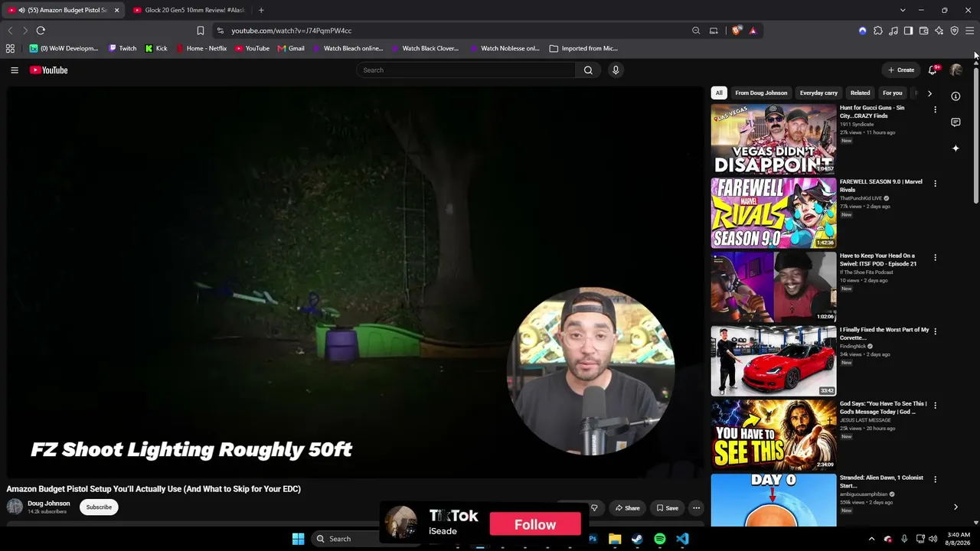This screenshot has width=980, height=551.
Task: Switch to the Glock 20 Gen5 tab
Action: pyautogui.click(x=189, y=10)
